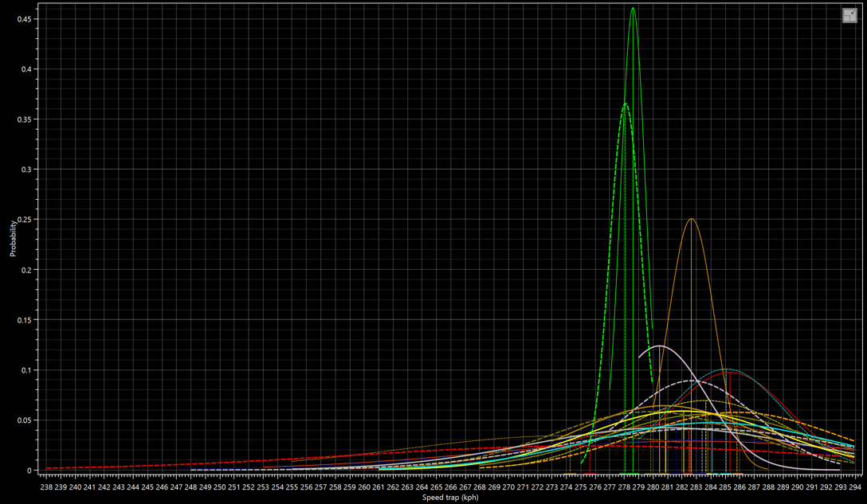Screen dimensions: 867x504
Task: Click the 290 label on the speed axis
Action: tap(798, 486)
